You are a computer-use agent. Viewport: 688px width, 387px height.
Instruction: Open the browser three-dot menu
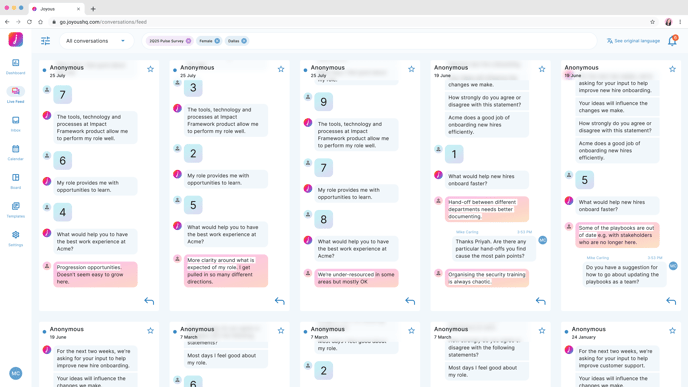pos(680,22)
